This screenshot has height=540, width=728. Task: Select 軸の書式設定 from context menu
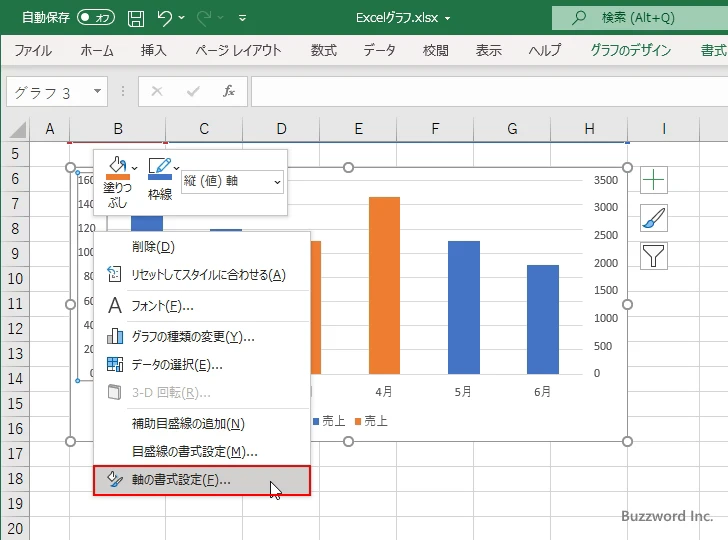coord(180,480)
